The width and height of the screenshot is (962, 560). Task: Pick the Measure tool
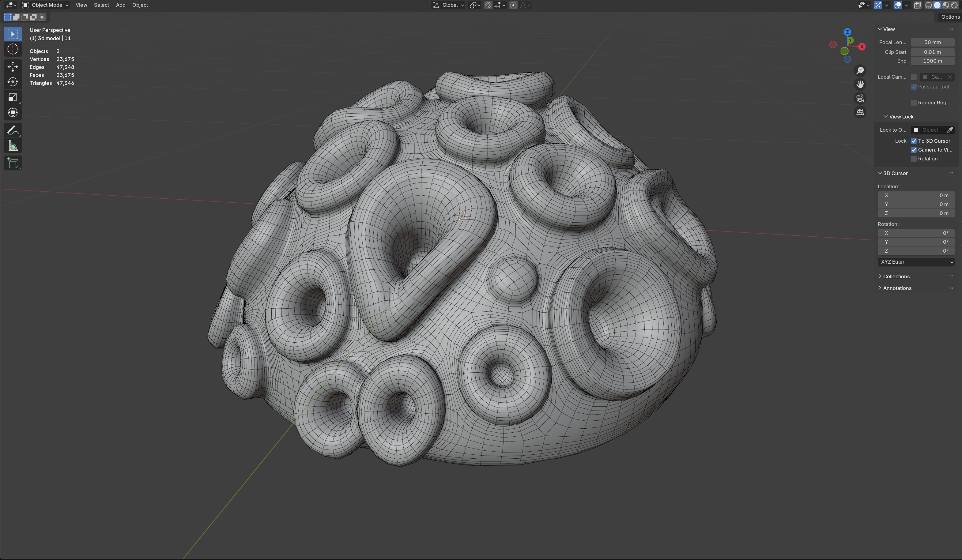pos(13,146)
